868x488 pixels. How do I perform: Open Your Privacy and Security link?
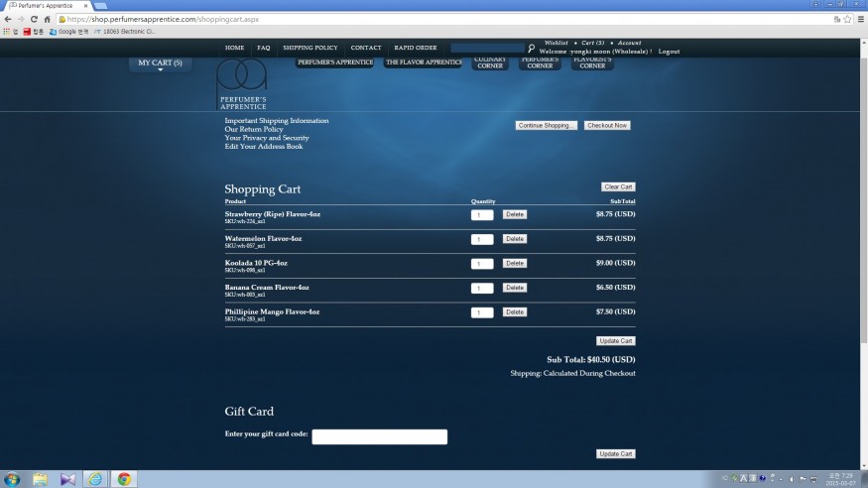[x=266, y=138]
